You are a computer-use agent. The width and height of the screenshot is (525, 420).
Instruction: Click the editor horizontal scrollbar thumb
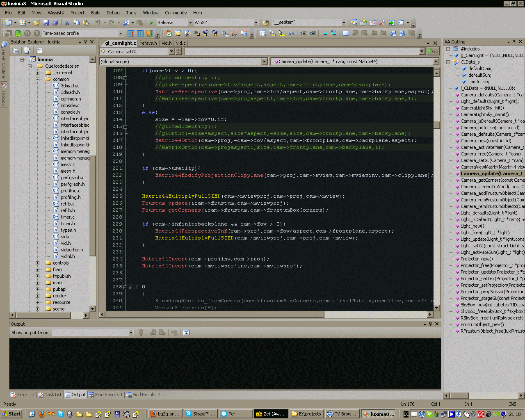[x=215, y=315]
